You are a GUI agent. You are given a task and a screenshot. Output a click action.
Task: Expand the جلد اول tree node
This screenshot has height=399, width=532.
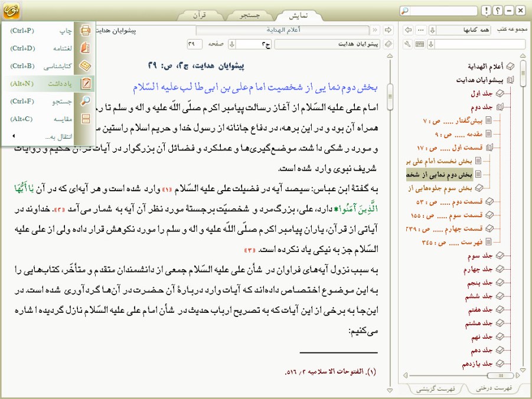pos(500,93)
